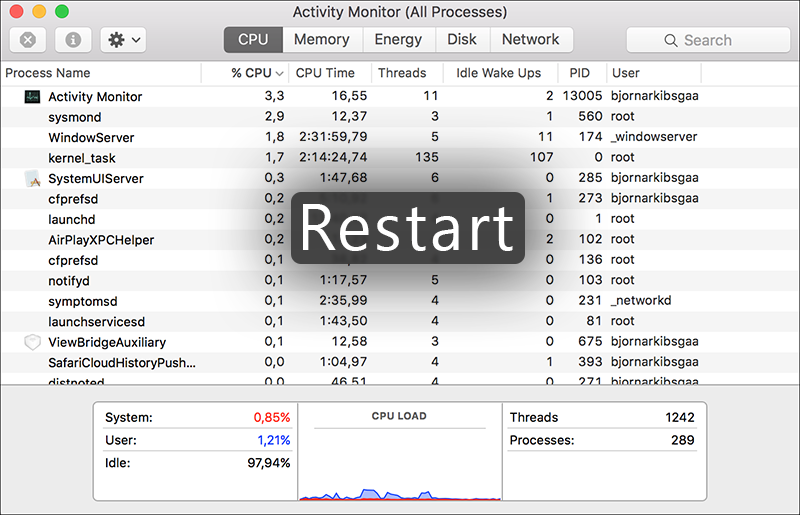Click PID 13005 cell
This screenshot has height=515, width=800.
click(582, 96)
